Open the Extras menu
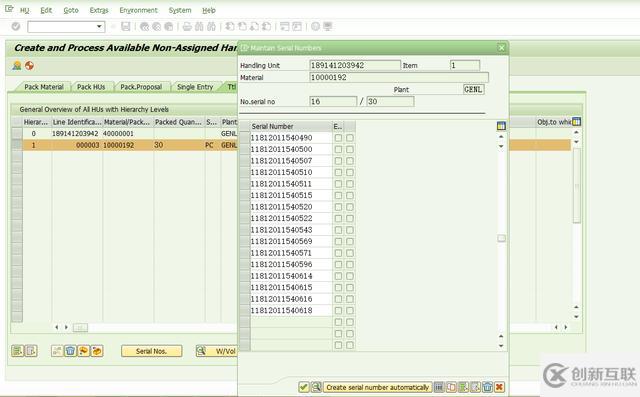 99,10
